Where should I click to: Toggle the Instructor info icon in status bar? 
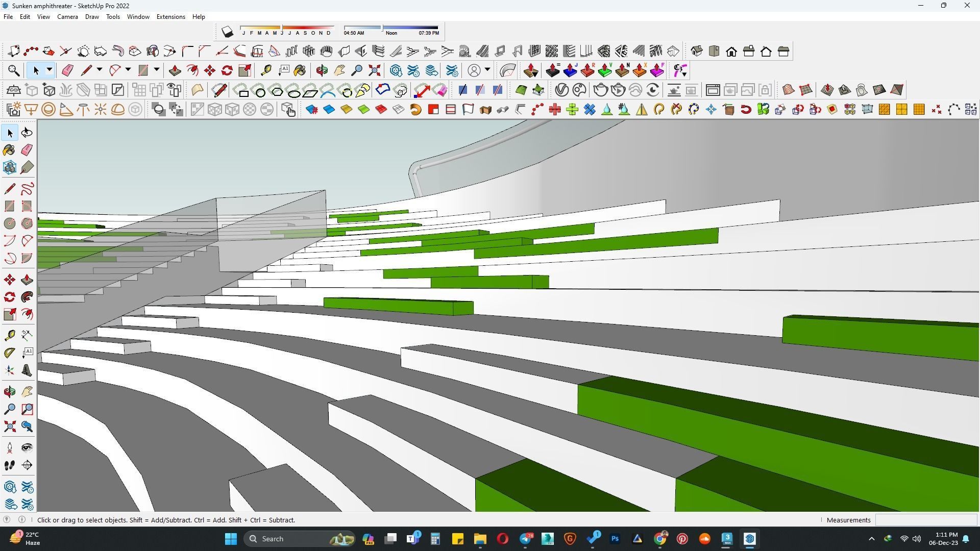point(22,519)
